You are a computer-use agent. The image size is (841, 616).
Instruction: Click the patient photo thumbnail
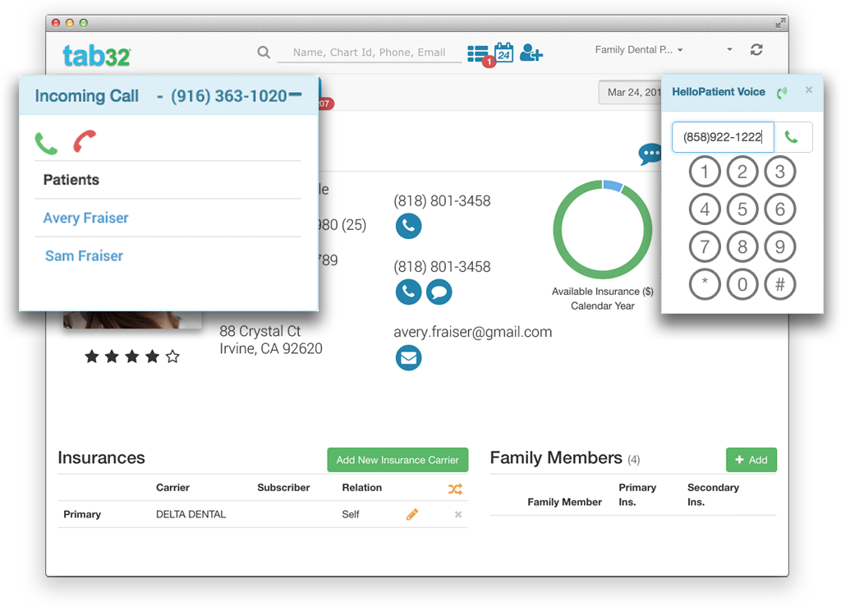click(x=132, y=319)
